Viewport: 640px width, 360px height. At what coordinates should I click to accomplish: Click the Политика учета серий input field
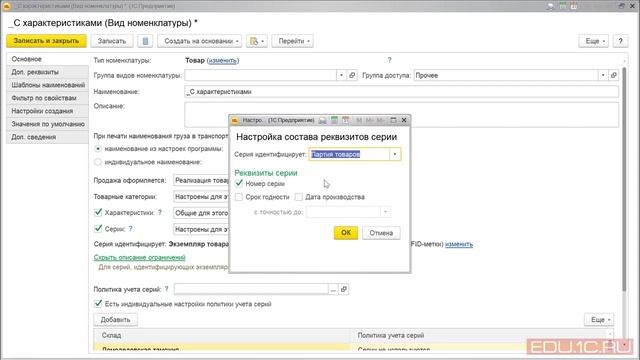[x=251, y=289]
